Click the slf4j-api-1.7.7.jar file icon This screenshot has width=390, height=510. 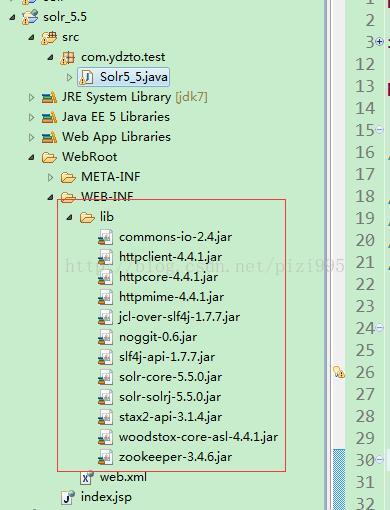pyautogui.click(x=105, y=357)
